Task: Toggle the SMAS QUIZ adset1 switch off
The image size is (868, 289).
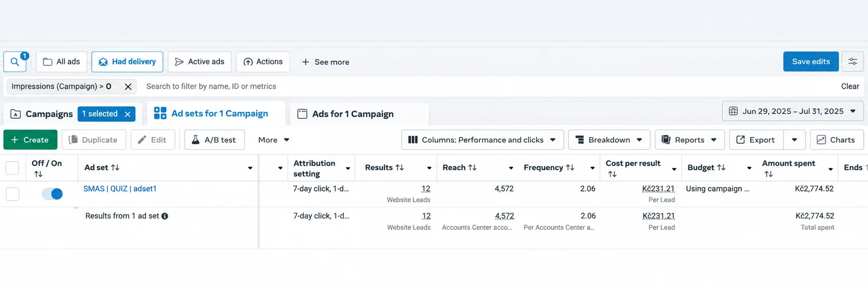Action: coord(52,194)
